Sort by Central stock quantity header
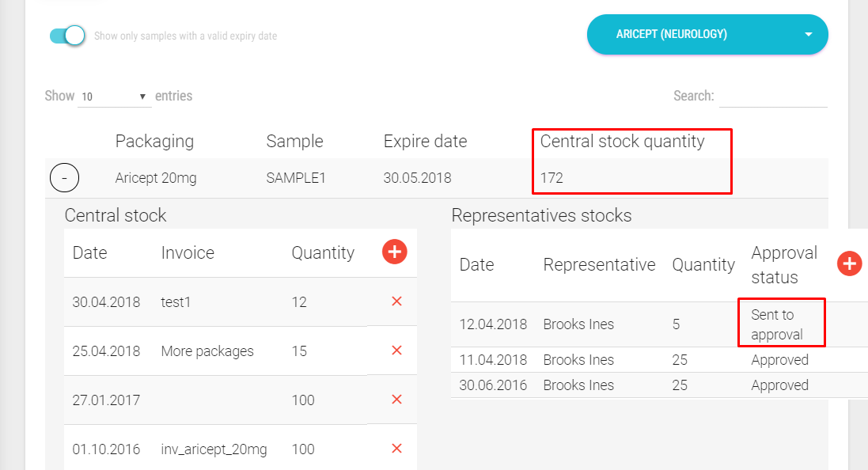868x470 pixels. (622, 142)
